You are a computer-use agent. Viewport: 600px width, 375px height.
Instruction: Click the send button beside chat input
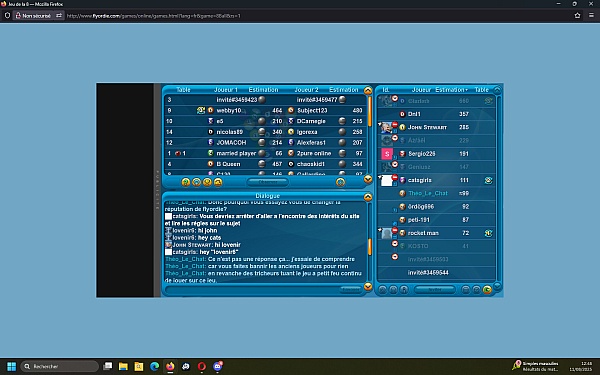click(x=350, y=290)
